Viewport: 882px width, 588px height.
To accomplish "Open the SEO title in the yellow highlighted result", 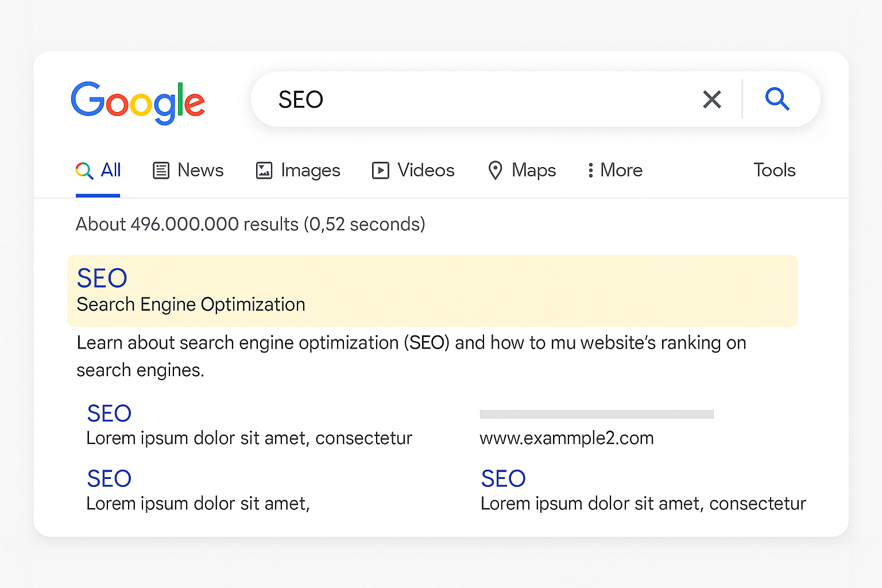I will point(102,278).
